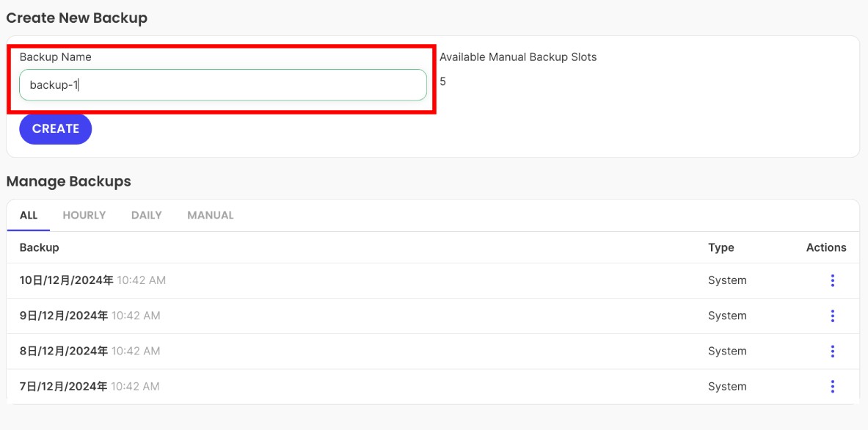
Task: Switch to the ALL backups tab
Action: pos(29,215)
